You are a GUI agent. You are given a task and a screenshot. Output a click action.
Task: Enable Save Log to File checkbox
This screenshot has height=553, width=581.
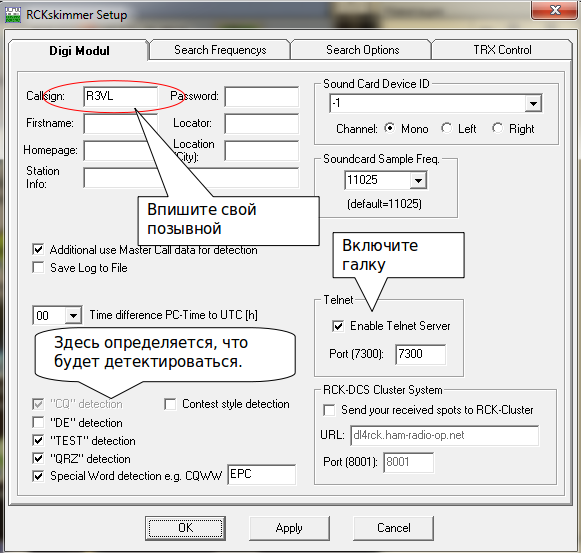tap(38, 267)
